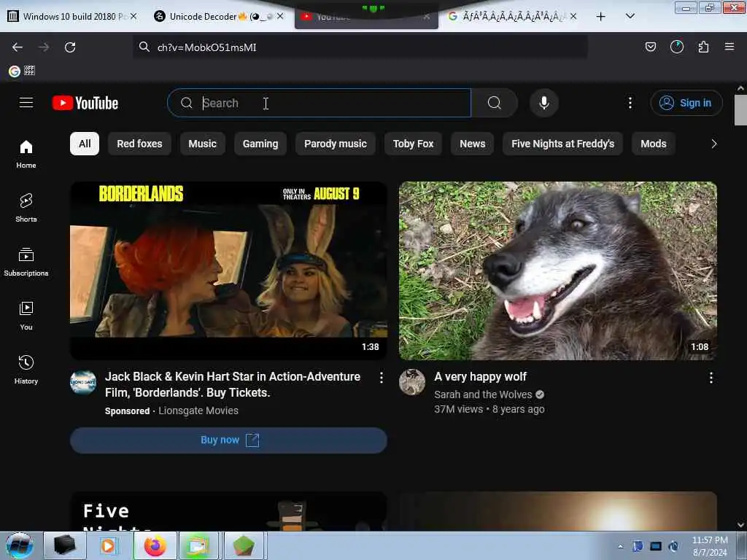Open a new browser tab with plus

click(601, 17)
